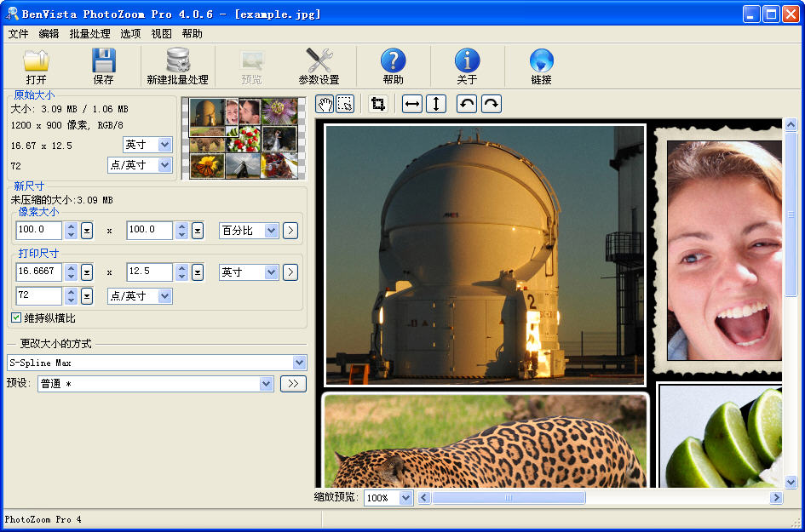The height and width of the screenshot is (532, 805).
Task: Click the horizontal preview scrollbar thumb
Action: click(x=509, y=498)
